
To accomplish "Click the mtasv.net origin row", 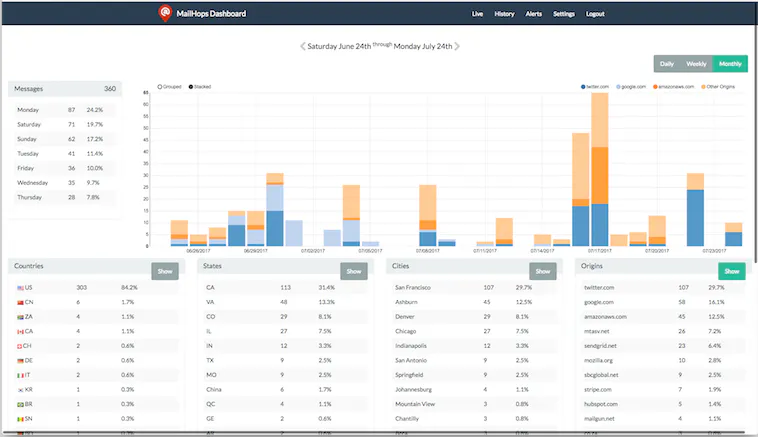I will [663, 332].
